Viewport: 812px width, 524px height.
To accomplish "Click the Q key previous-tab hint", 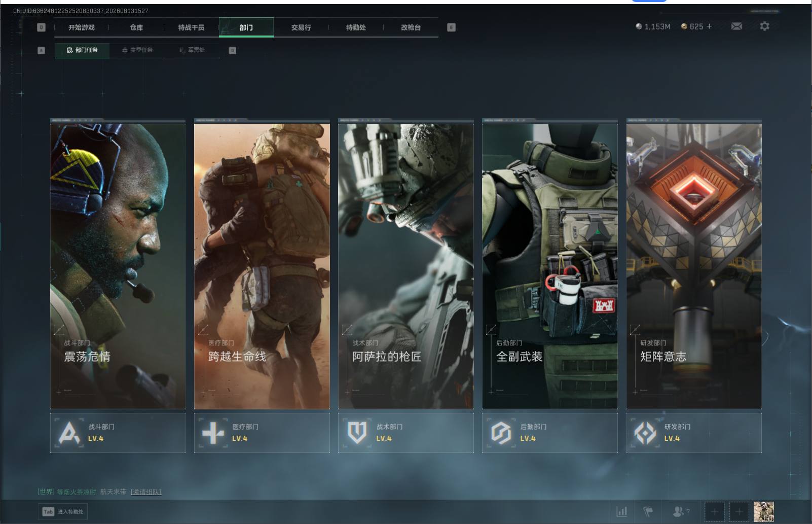I will pos(42,27).
